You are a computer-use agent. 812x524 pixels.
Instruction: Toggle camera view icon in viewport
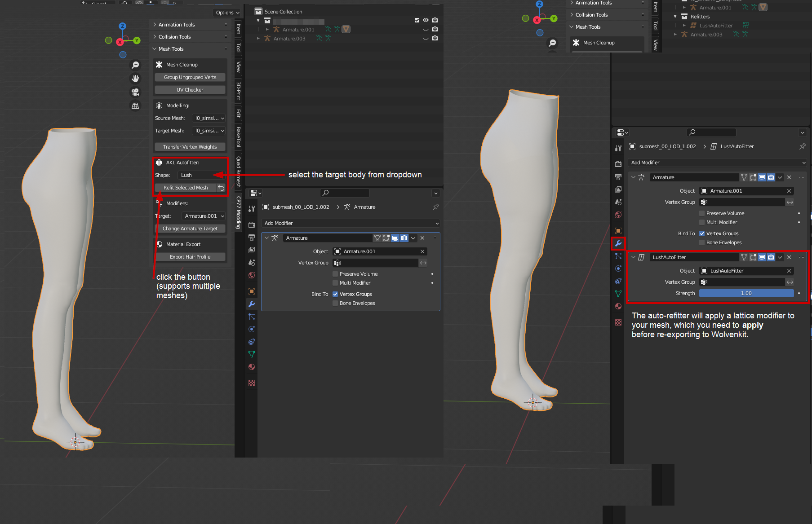click(135, 92)
